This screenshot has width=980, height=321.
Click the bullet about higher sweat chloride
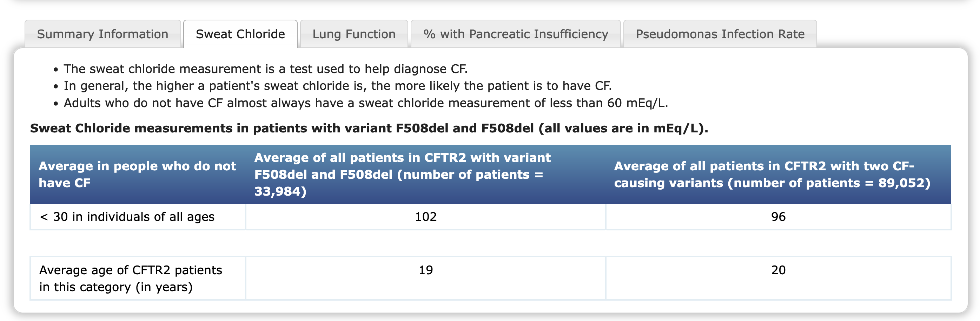337,86
